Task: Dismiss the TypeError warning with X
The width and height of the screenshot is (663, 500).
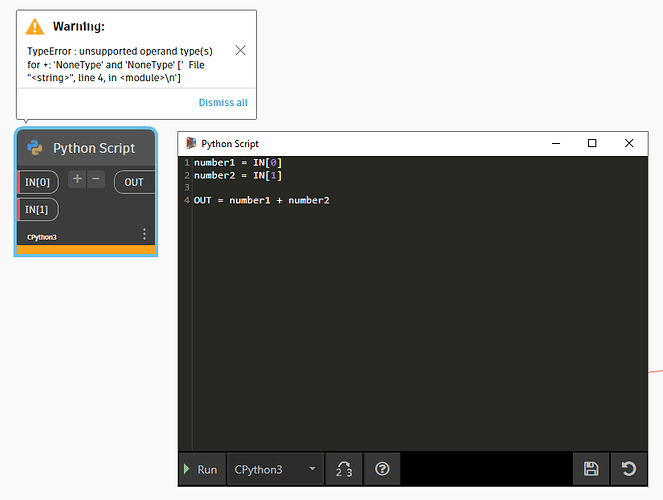Action: [240, 50]
